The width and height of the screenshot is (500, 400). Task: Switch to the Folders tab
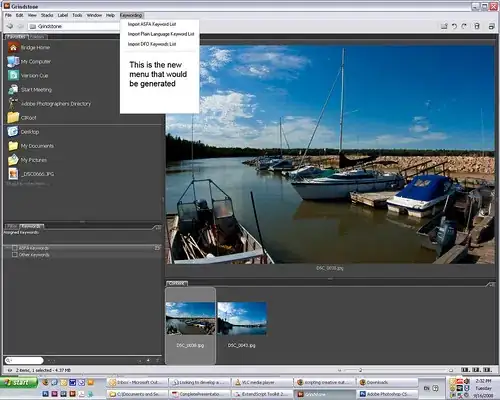tap(37, 37)
